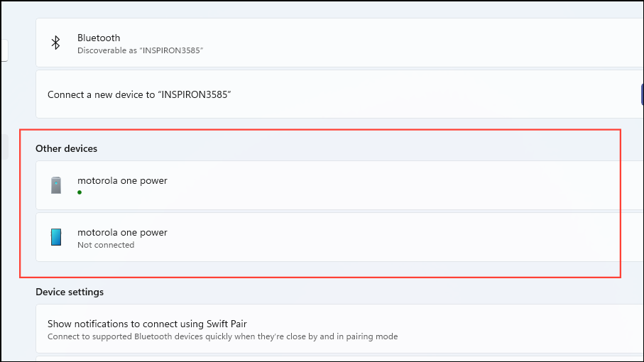The image size is (644, 362).
Task: Click the "Device settings" section heading
Action: click(70, 292)
